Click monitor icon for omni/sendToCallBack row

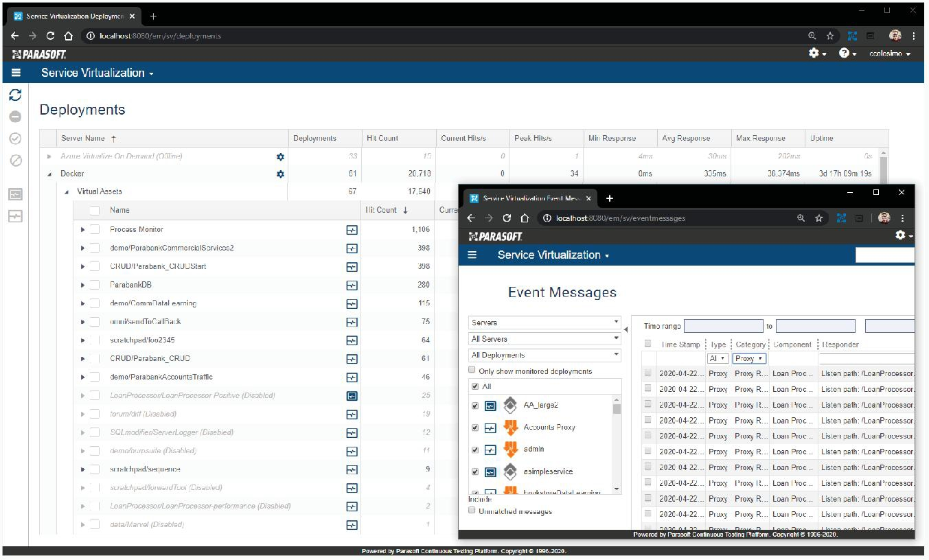(352, 322)
